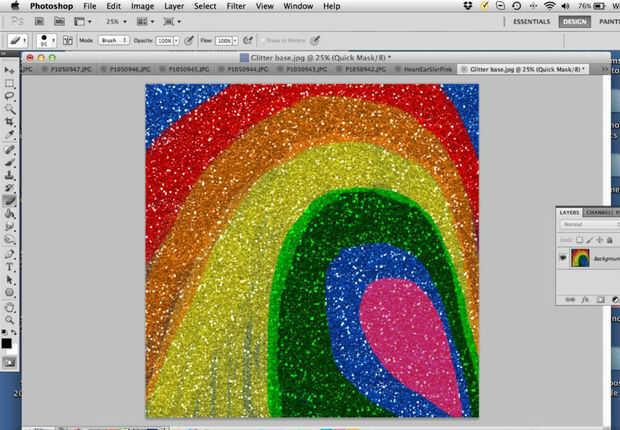Reset default foreground and background colors

pyautogui.click(x=4, y=332)
